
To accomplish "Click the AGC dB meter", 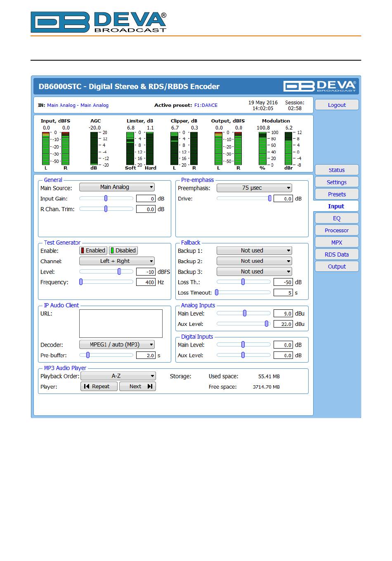I will 94,149.
